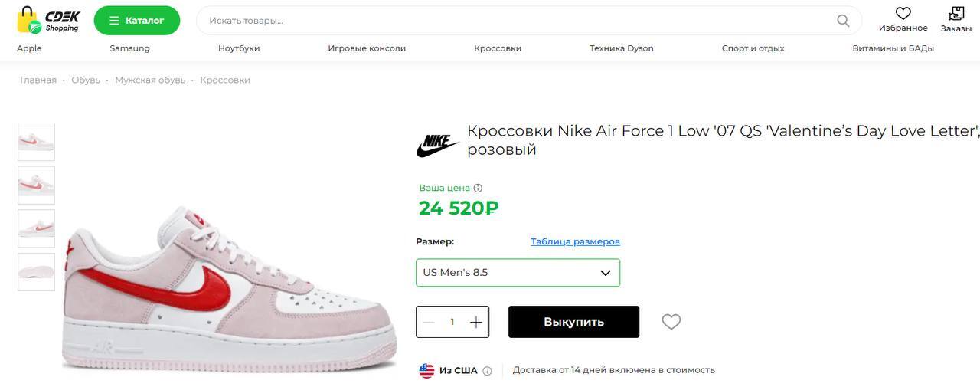Open the Кроссовки category in navigation

(498, 48)
